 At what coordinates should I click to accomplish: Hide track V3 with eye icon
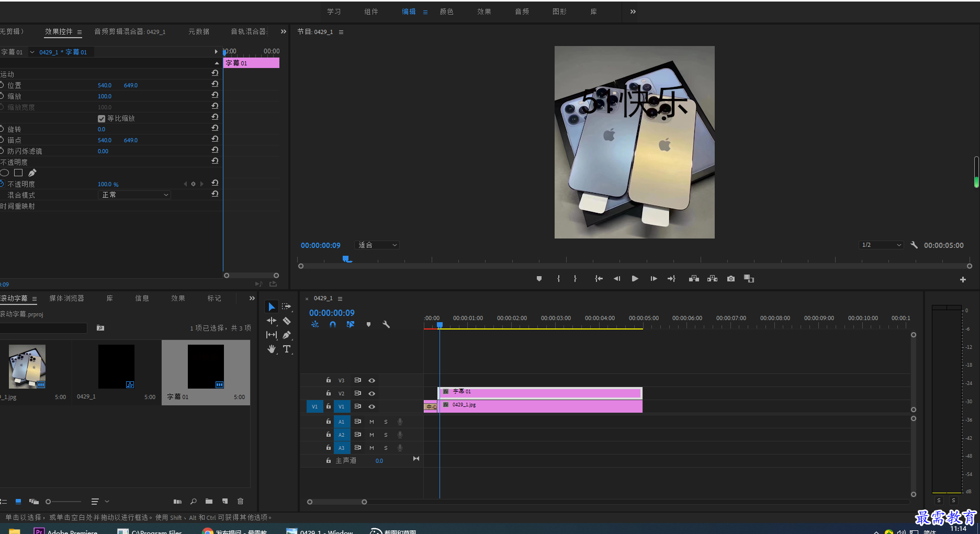[372, 380]
